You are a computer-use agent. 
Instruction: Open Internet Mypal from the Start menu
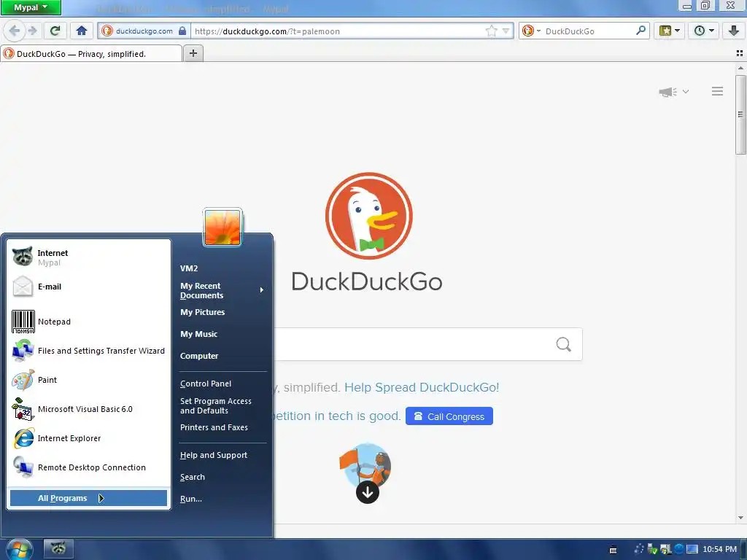[89, 257]
